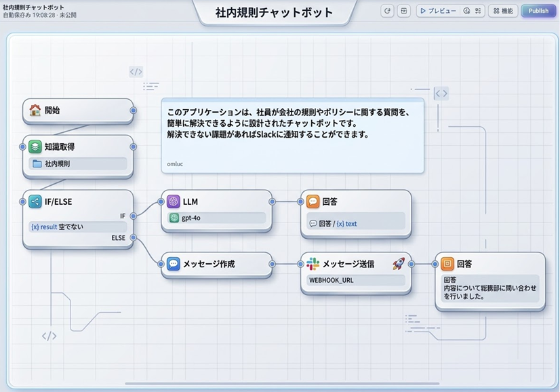Click the IF output handle

[x=133, y=216]
